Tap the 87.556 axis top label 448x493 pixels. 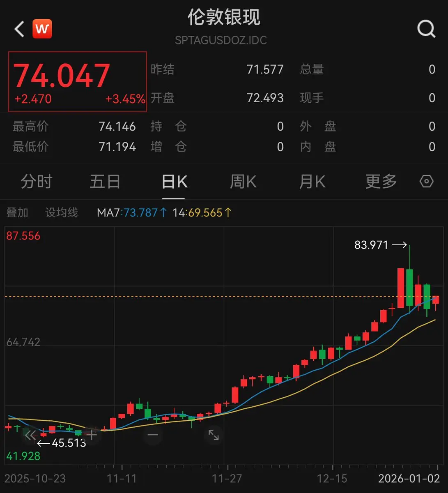tap(23, 236)
